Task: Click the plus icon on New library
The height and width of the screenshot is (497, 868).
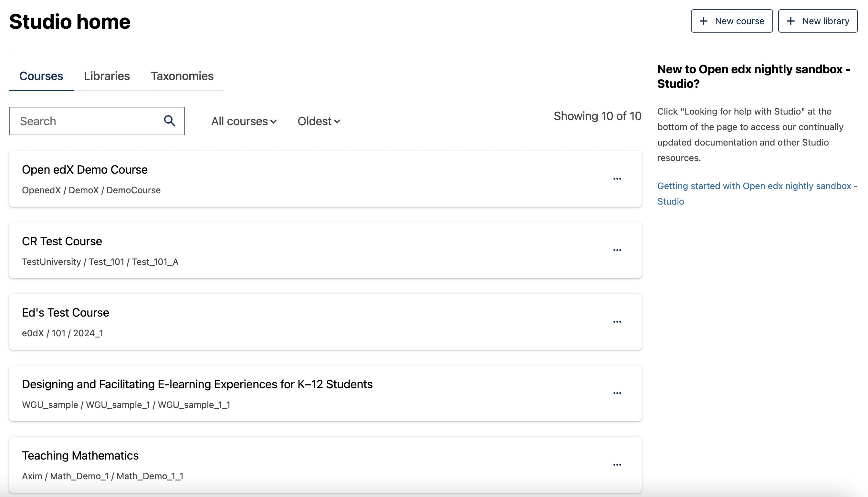Action: 790,21
